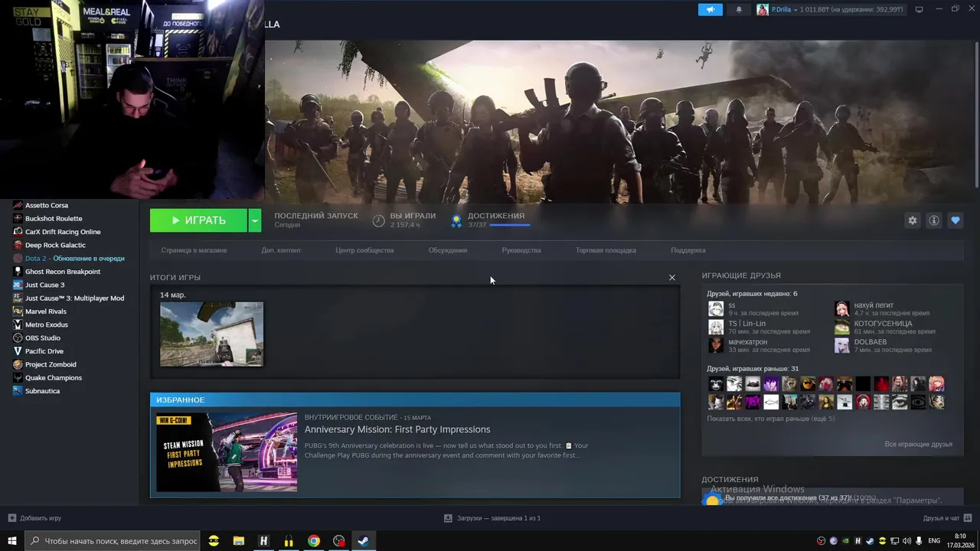The image size is (980, 551).
Task: Open Поддержка tab
Action: [688, 250]
